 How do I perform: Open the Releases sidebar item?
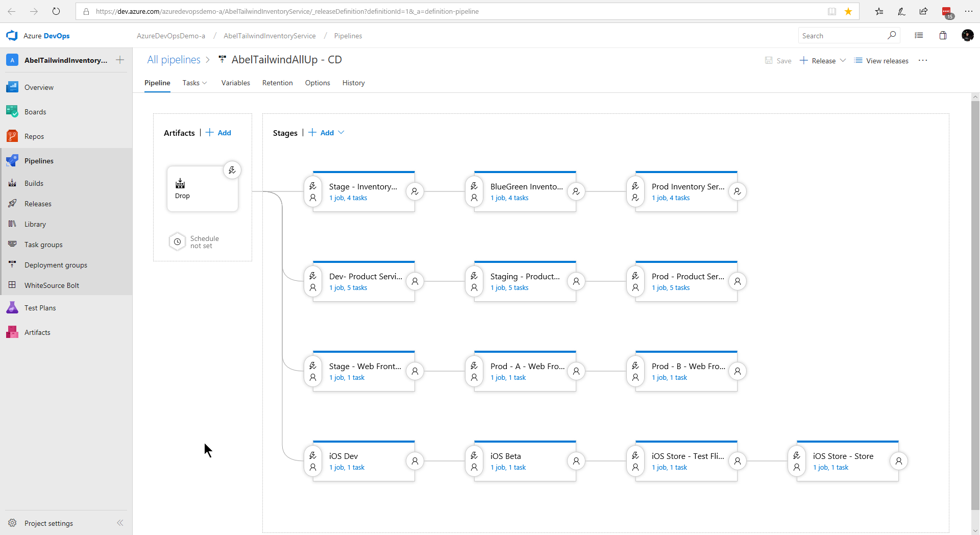click(38, 204)
